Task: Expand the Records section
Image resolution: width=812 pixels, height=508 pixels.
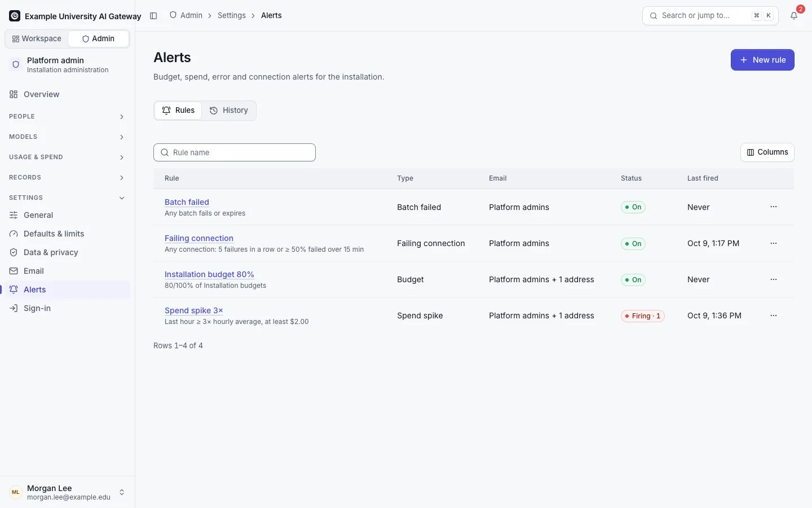Action: point(67,177)
